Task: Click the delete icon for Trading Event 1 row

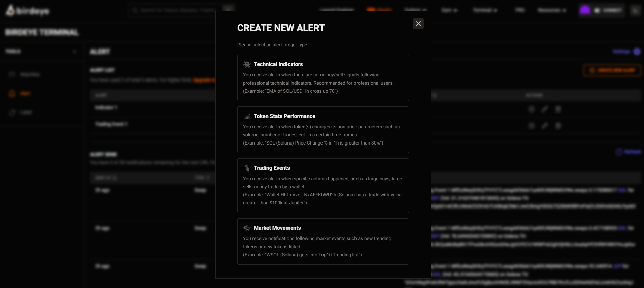Action: (x=558, y=125)
